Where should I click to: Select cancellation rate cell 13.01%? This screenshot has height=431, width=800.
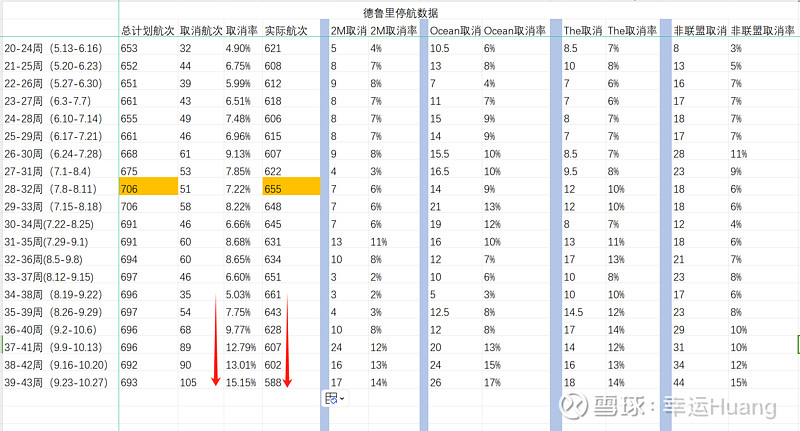coord(241,365)
